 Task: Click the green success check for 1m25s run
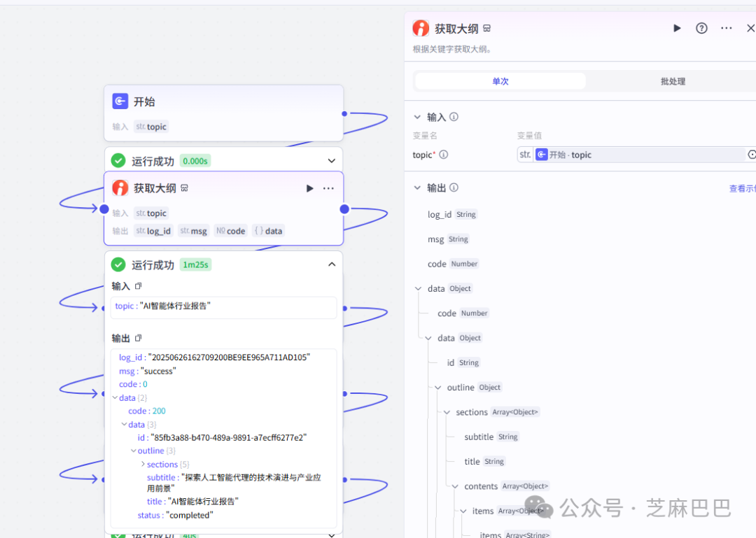pos(118,264)
